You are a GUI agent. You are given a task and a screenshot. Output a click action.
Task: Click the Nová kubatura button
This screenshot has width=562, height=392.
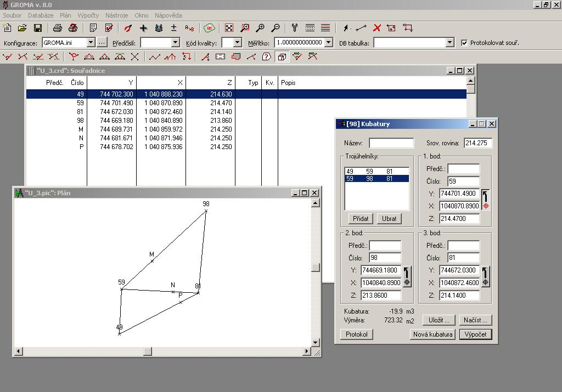click(432, 334)
